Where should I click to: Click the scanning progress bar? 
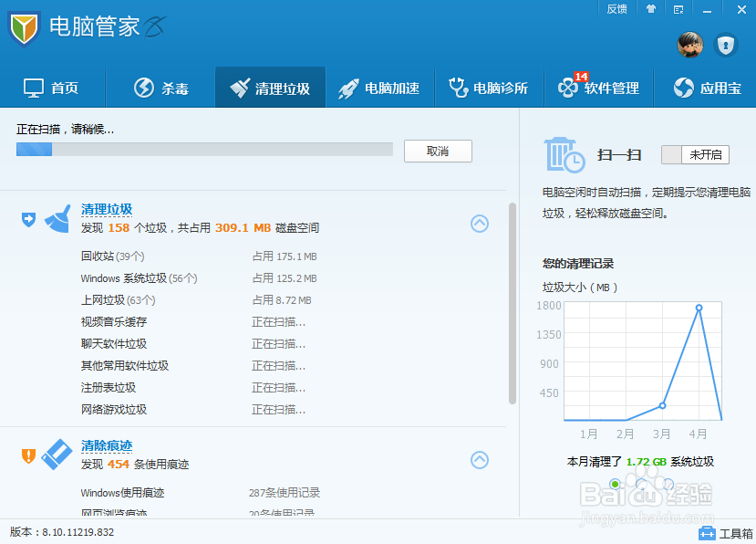click(204, 149)
